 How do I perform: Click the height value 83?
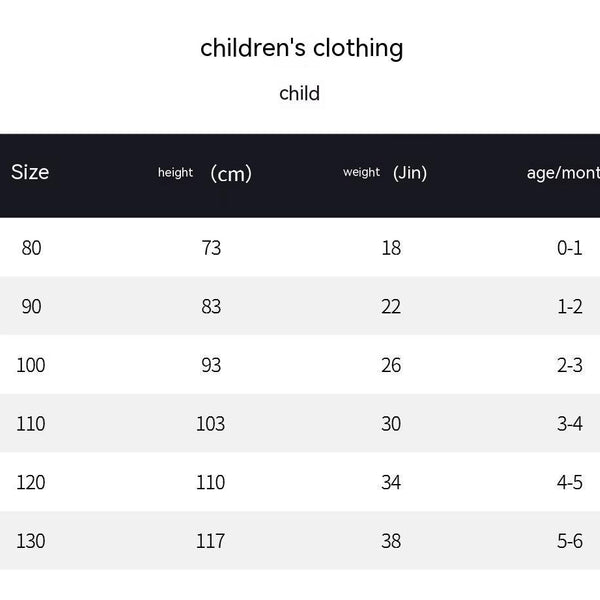point(211,307)
